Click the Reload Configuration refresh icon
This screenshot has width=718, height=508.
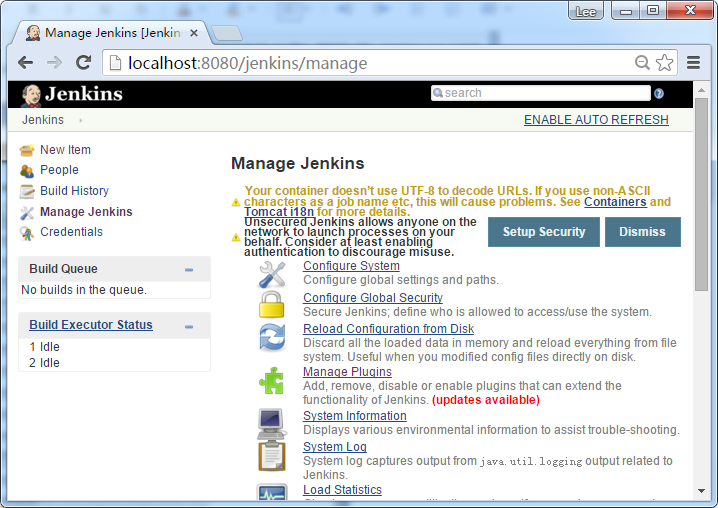[x=272, y=337]
